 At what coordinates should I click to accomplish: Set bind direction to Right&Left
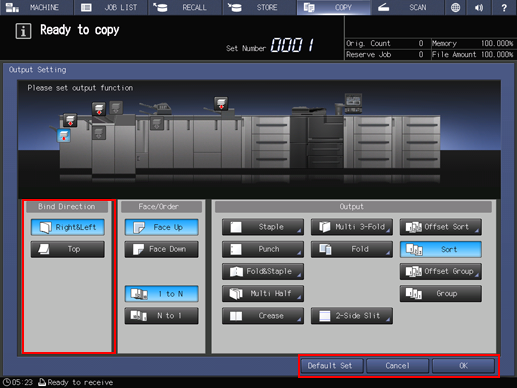click(68, 227)
